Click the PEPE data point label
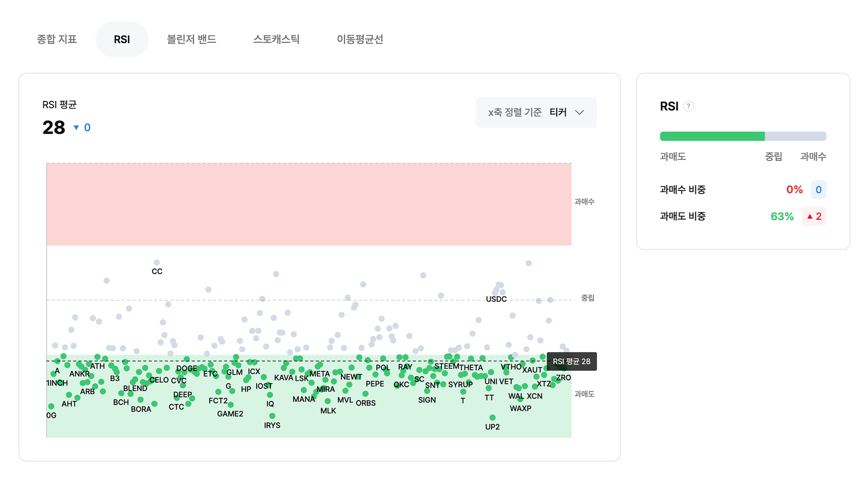 (375, 384)
